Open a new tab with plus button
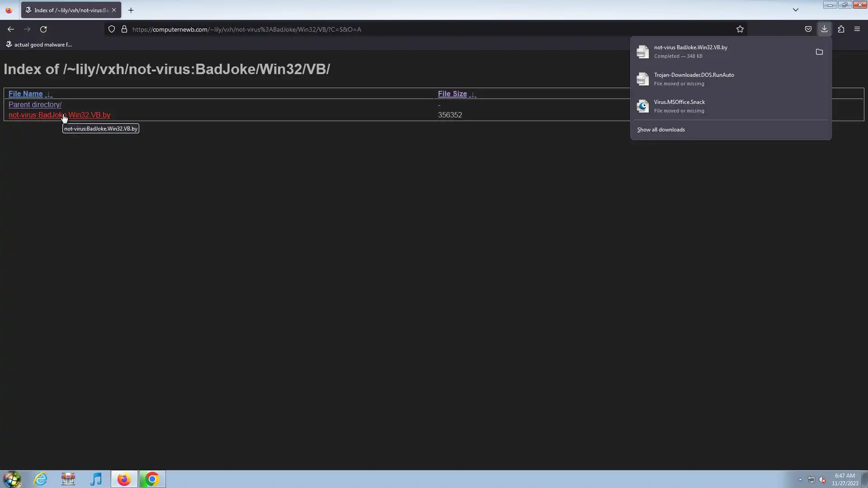Viewport: 868px width, 488px height. click(x=131, y=10)
